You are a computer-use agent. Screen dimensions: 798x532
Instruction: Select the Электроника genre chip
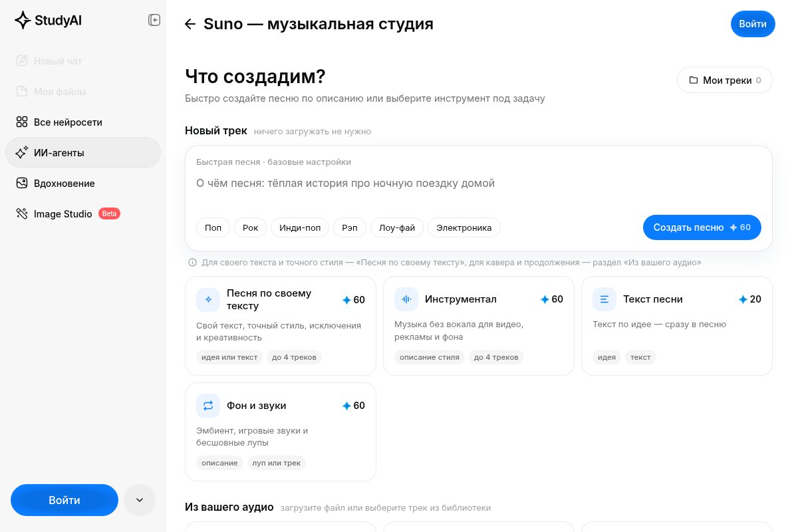[x=464, y=228]
